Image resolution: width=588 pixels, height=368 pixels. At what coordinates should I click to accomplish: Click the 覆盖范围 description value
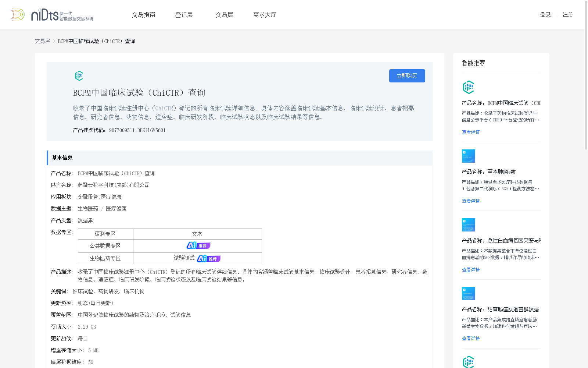[x=135, y=315]
